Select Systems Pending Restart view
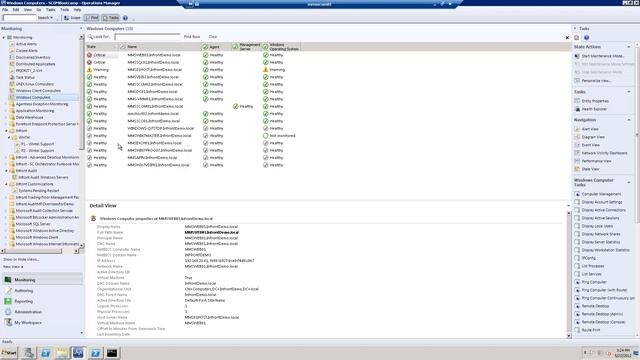640x360 pixels. [x=39, y=191]
